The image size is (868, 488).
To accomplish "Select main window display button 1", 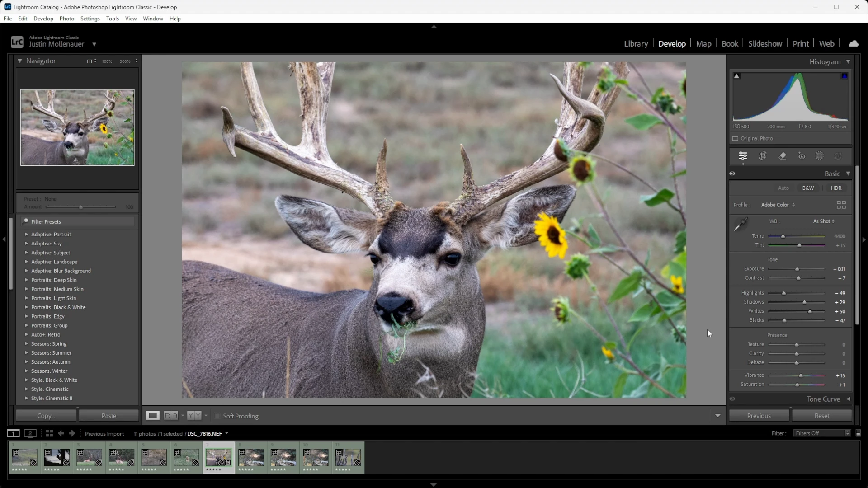I will [14, 433].
